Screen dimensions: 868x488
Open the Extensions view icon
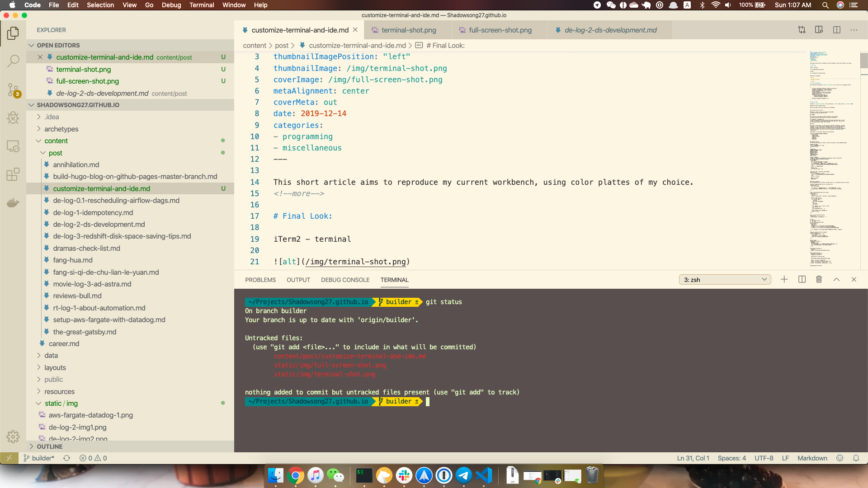(13, 174)
